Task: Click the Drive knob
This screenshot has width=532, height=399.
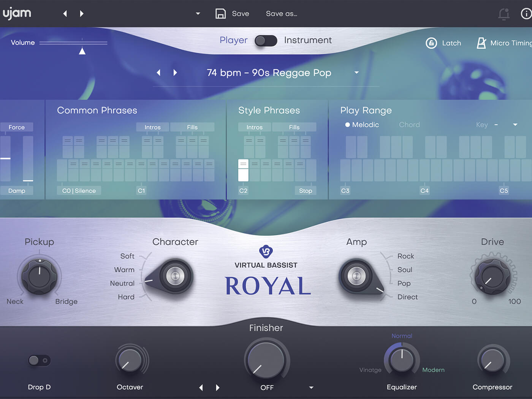Action: tap(492, 276)
